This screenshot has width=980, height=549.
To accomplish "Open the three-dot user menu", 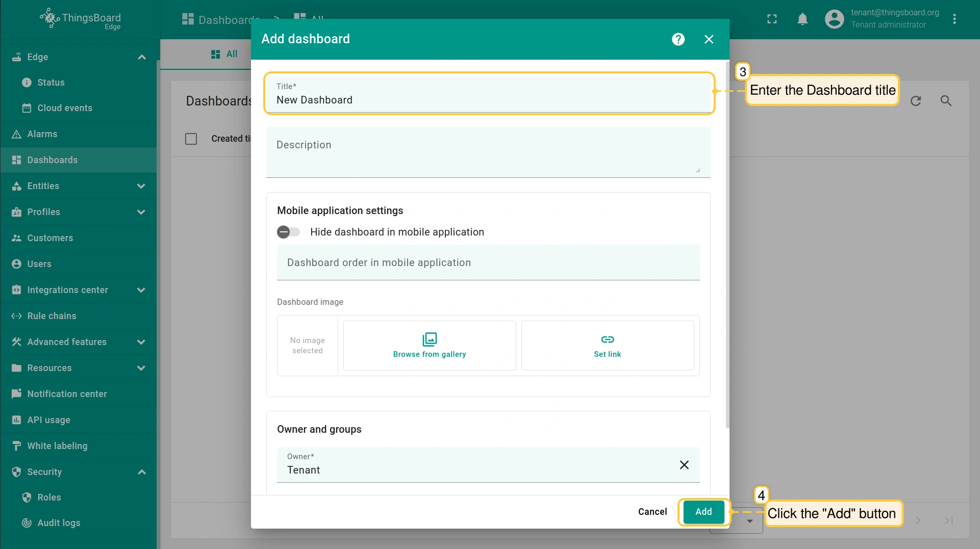I will (954, 19).
